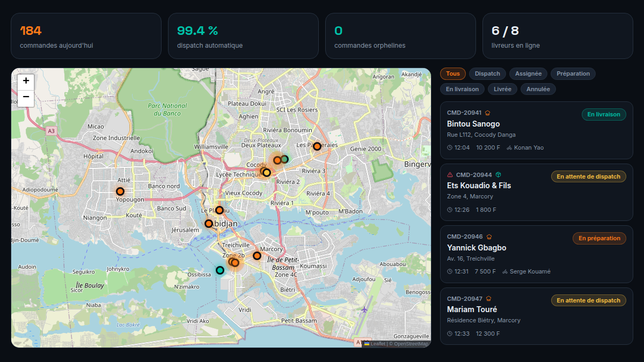Click courier name Serge Kouamé

coord(530,271)
